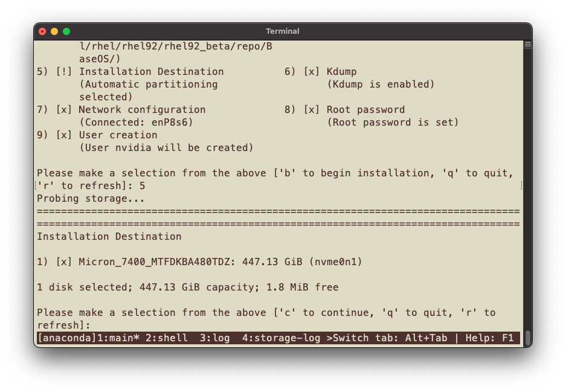Open the 4:storage-log tab
Viewport: 566px width, 392px height.
(281, 338)
